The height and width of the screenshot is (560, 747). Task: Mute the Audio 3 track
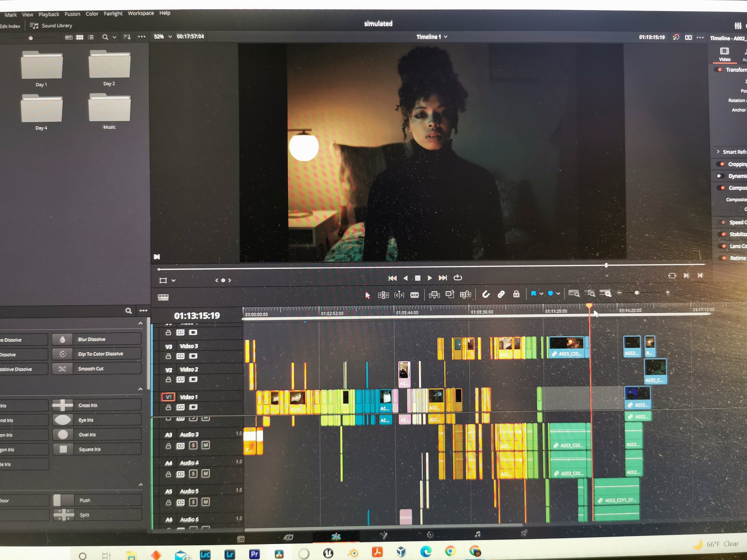click(x=205, y=445)
